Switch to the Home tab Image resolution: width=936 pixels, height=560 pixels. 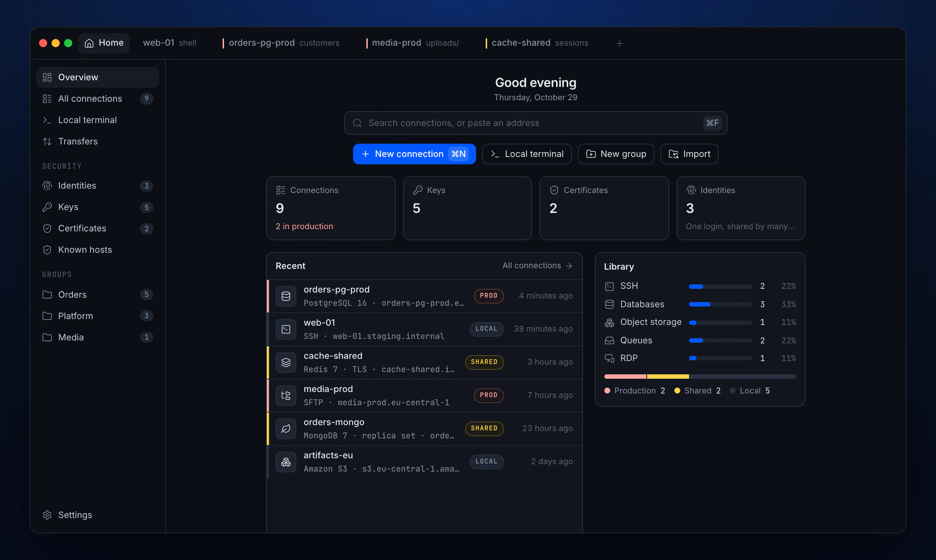coord(104,43)
